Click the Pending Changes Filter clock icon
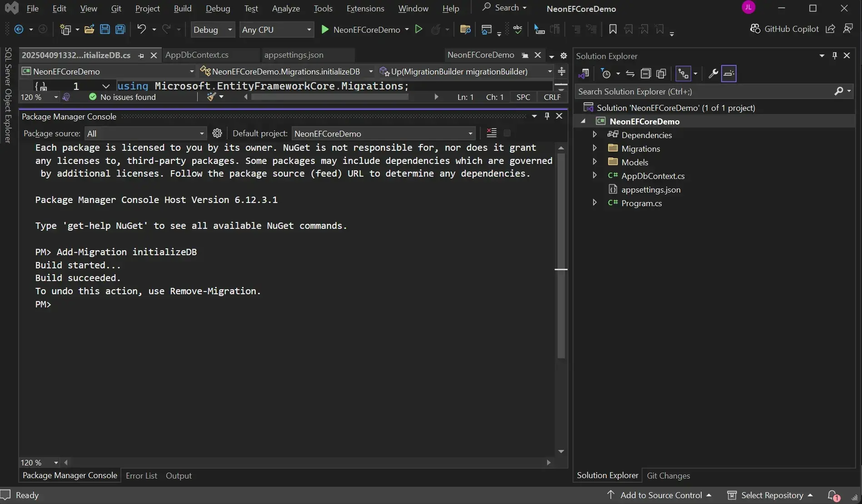 click(x=606, y=74)
